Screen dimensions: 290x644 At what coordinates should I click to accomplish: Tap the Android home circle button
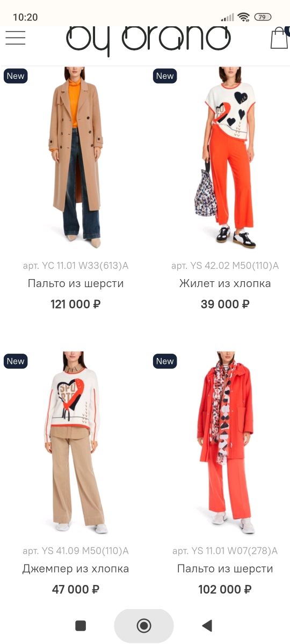click(144, 625)
